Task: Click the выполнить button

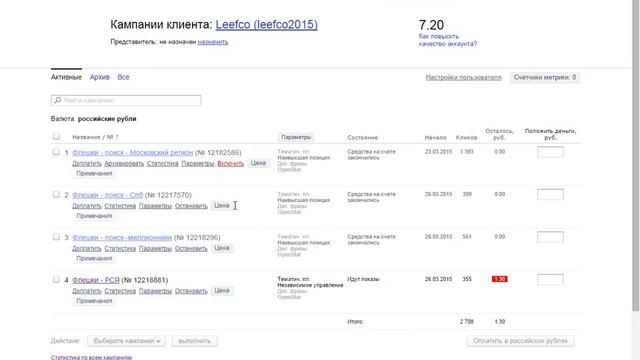Action: tap(195, 341)
